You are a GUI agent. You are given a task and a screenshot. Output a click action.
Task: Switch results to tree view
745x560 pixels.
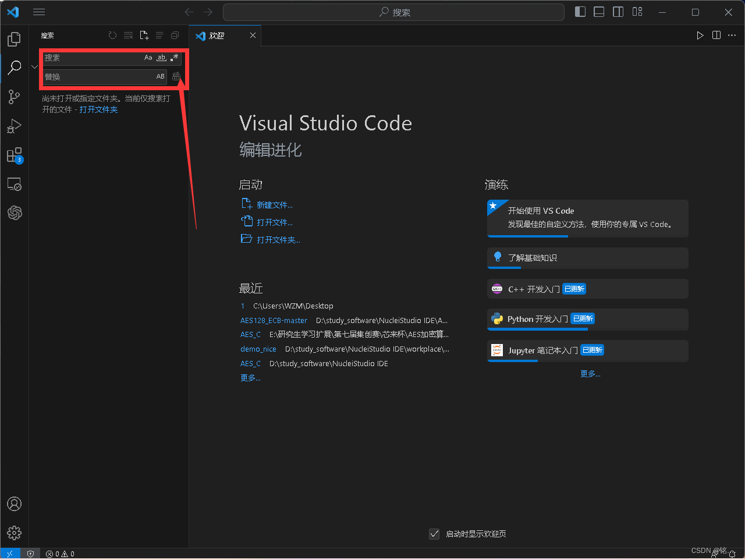pos(159,36)
